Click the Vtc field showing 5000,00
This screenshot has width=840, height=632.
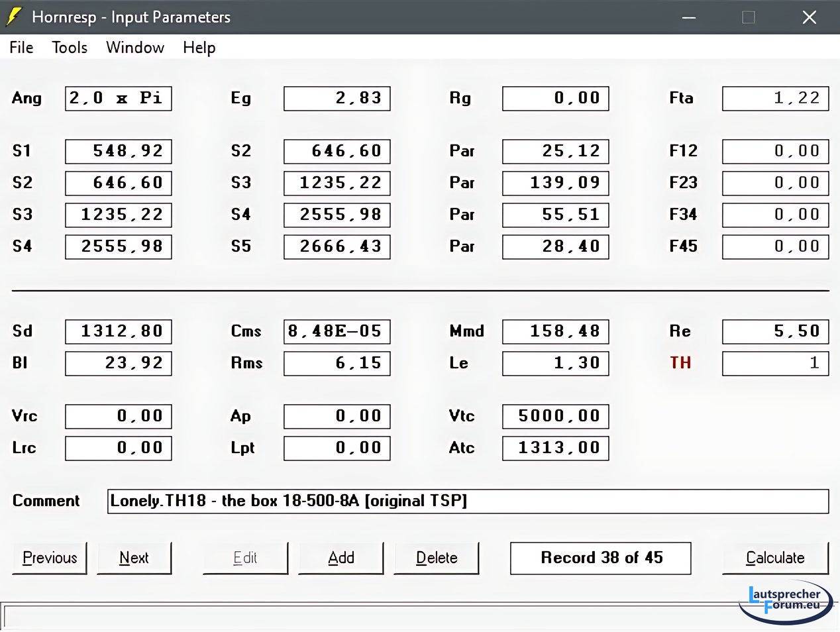556,416
